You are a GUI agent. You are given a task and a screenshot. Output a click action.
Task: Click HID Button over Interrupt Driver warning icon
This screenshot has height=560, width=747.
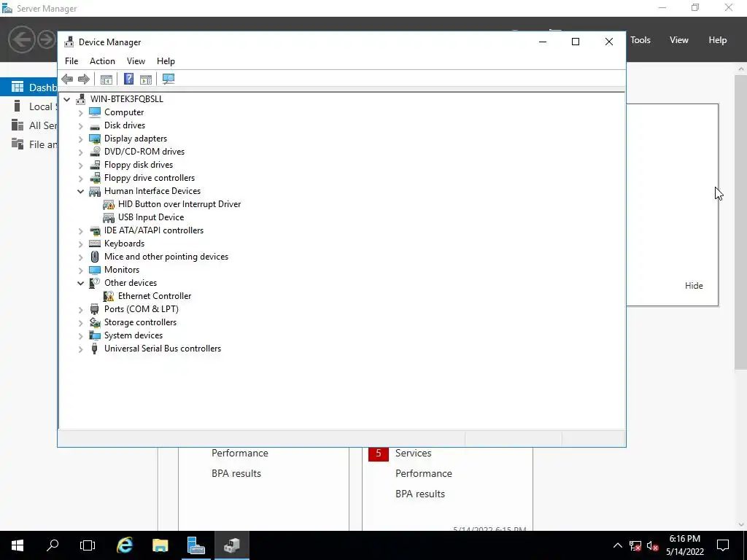pyautogui.click(x=109, y=204)
